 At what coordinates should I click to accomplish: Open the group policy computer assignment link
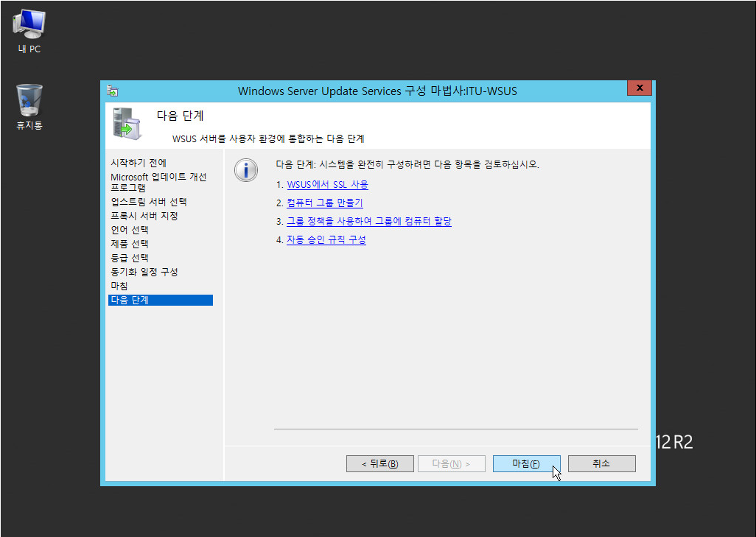pos(368,222)
